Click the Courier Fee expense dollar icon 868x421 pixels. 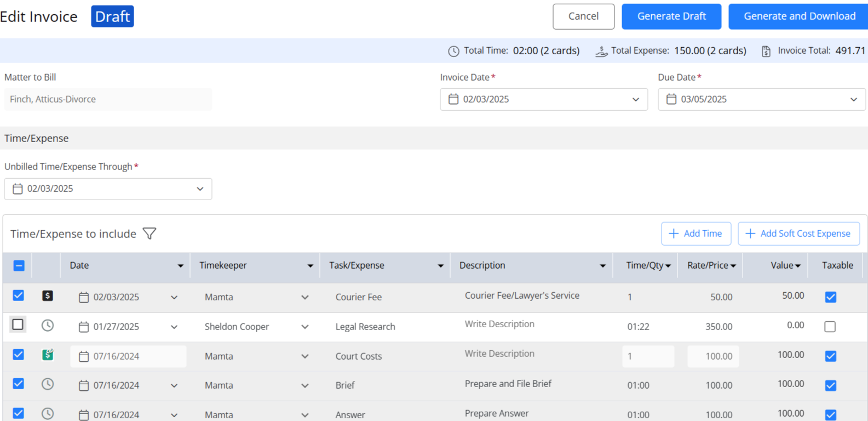click(48, 296)
